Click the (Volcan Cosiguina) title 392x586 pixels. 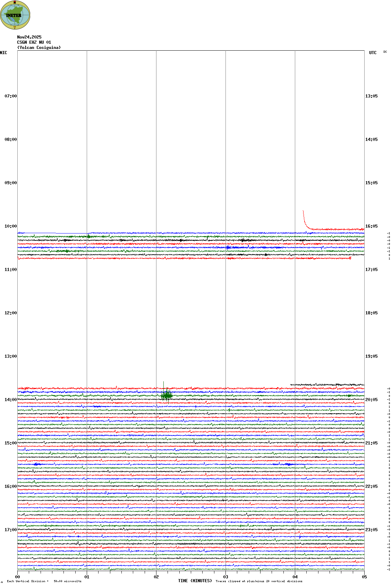[39, 48]
